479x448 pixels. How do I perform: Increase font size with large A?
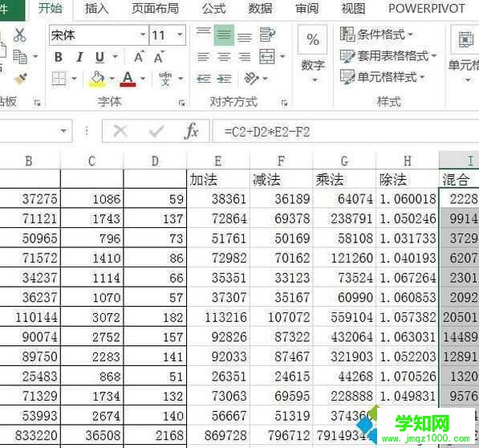click(139, 57)
